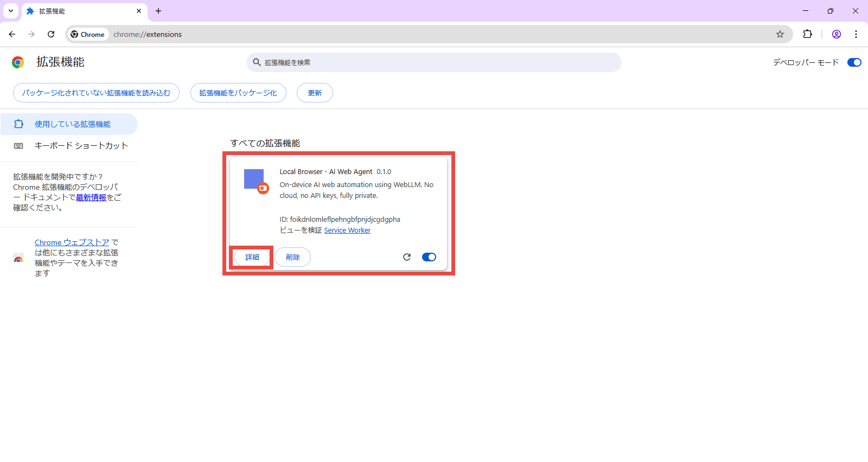The width and height of the screenshot is (868, 462).
Task: Disable the Local Browser extension toggle
Action: click(x=429, y=257)
